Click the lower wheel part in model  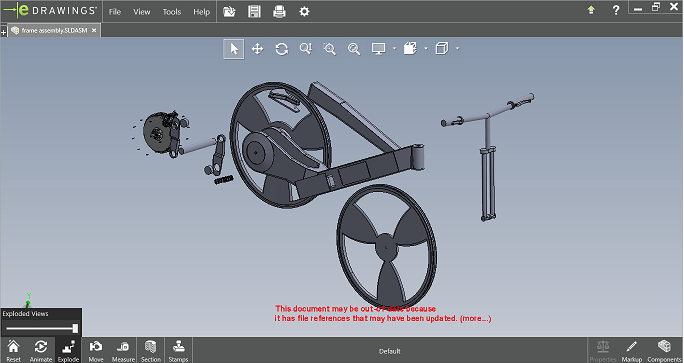point(387,247)
